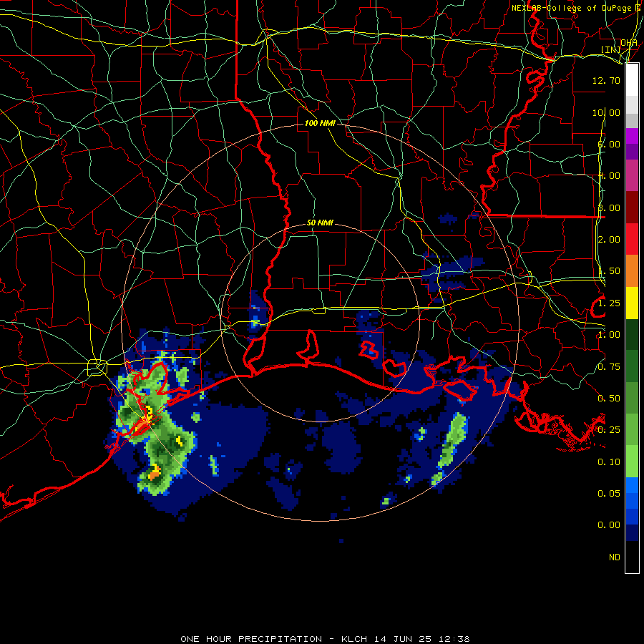Pick the dark purple legend swatch
This screenshot has height=644, width=644.
[632, 152]
